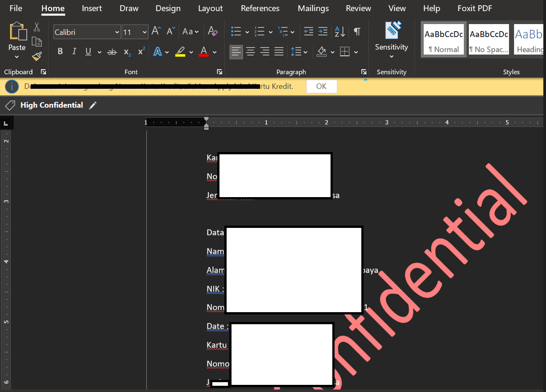Apply the Normal style
This screenshot has height=392, width=546.
pyautogui.click(x=444, y=40)
